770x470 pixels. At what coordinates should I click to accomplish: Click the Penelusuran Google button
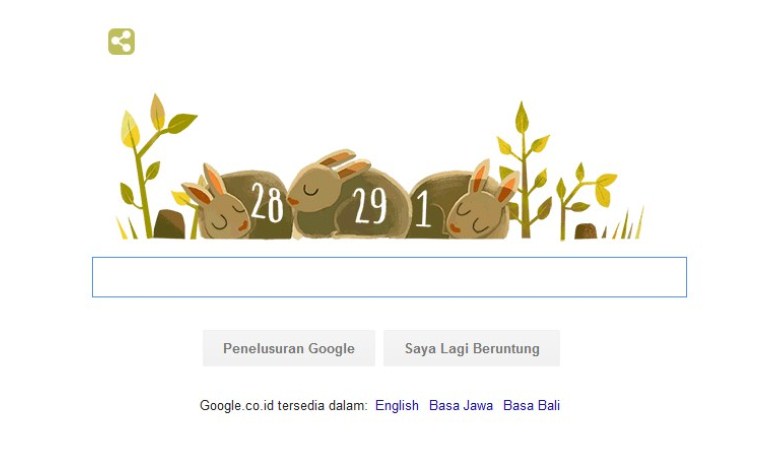pos(289,348)
